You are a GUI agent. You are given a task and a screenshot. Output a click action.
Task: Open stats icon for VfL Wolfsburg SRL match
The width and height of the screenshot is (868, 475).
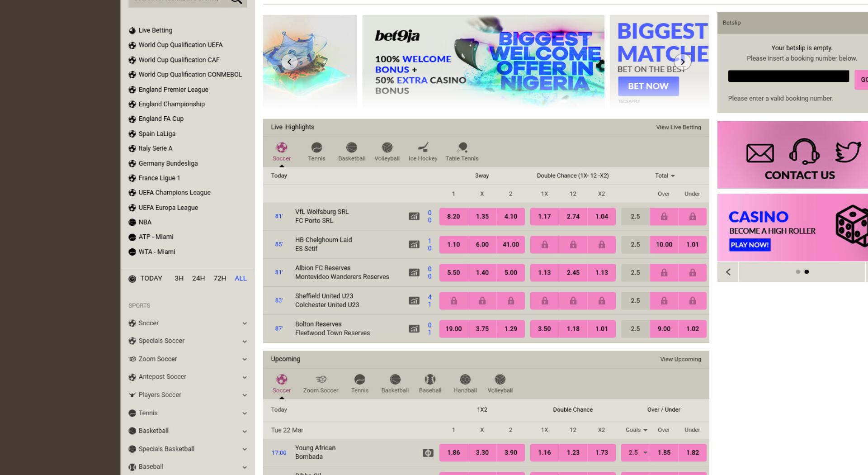click(414, 216)
